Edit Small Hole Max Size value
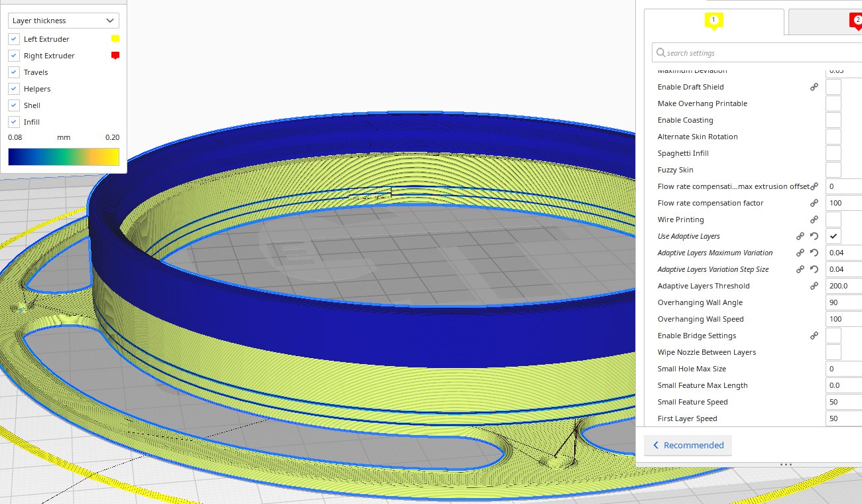The width and height of the screenshot is (862, 504). pos(844,369)
